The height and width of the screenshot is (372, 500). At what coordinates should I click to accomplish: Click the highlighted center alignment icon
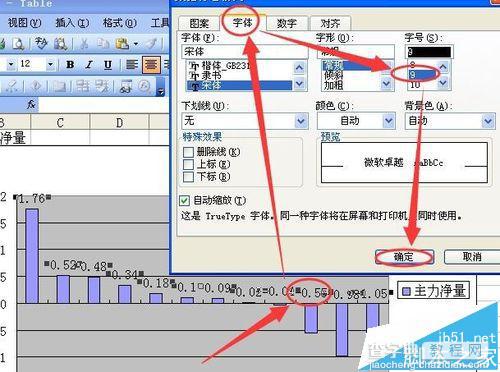pyautogui.click(x=151, y=64)
